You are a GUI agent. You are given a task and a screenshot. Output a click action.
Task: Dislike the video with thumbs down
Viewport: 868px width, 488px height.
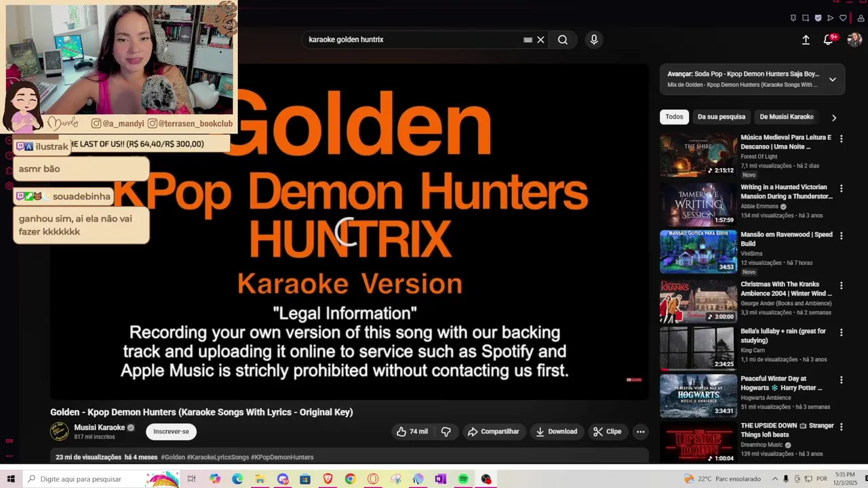pos(446,432)
